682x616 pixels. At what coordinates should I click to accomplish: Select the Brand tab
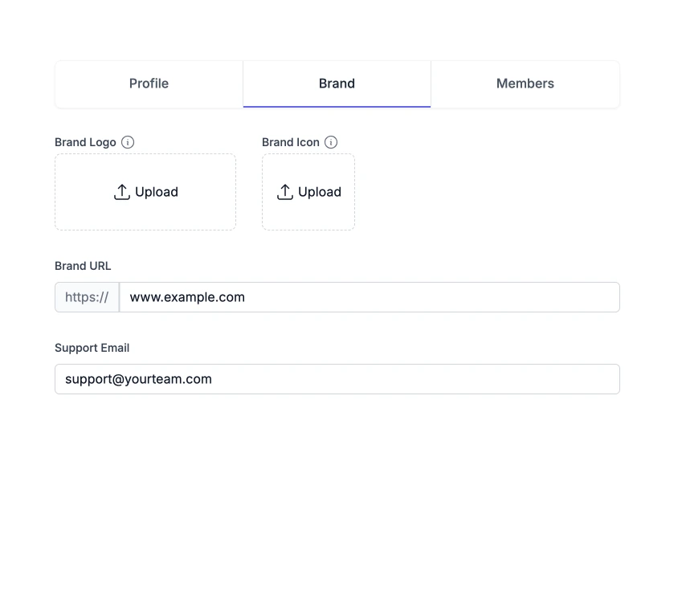click(x=337, y=84)
